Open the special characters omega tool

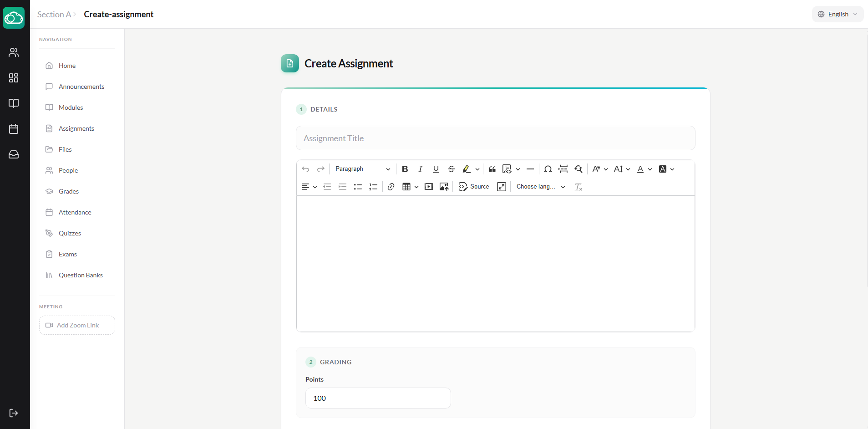point(548,169)
